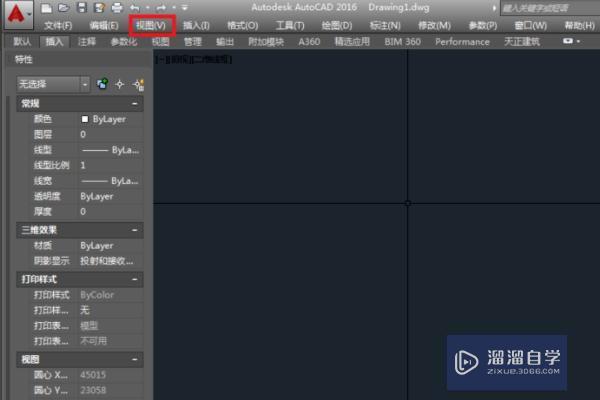
Task: Open the 帮助(H) menu
Action: click(579, 26)
